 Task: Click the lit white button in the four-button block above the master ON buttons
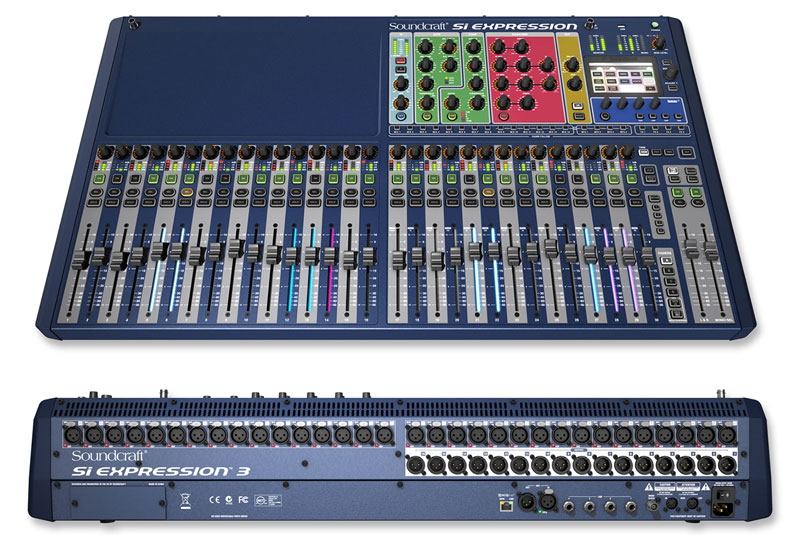[672, 170]
